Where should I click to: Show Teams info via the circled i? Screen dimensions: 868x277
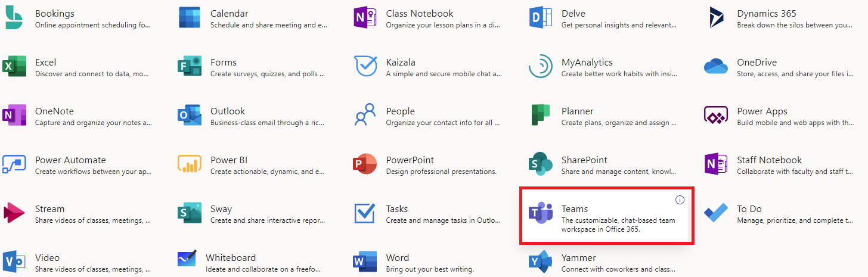coord(680,200)
